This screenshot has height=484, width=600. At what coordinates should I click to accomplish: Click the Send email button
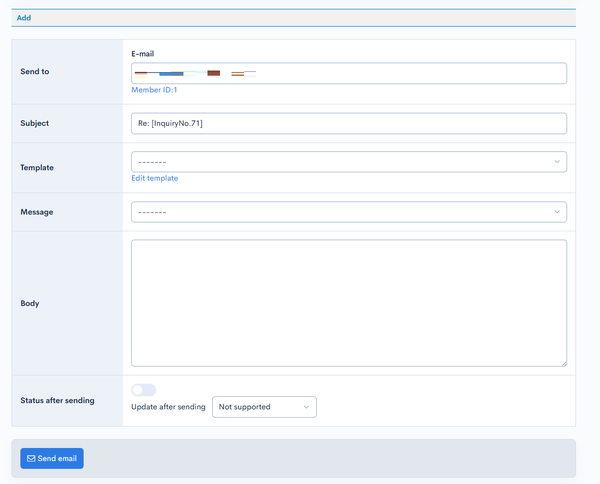click(52, 458)
